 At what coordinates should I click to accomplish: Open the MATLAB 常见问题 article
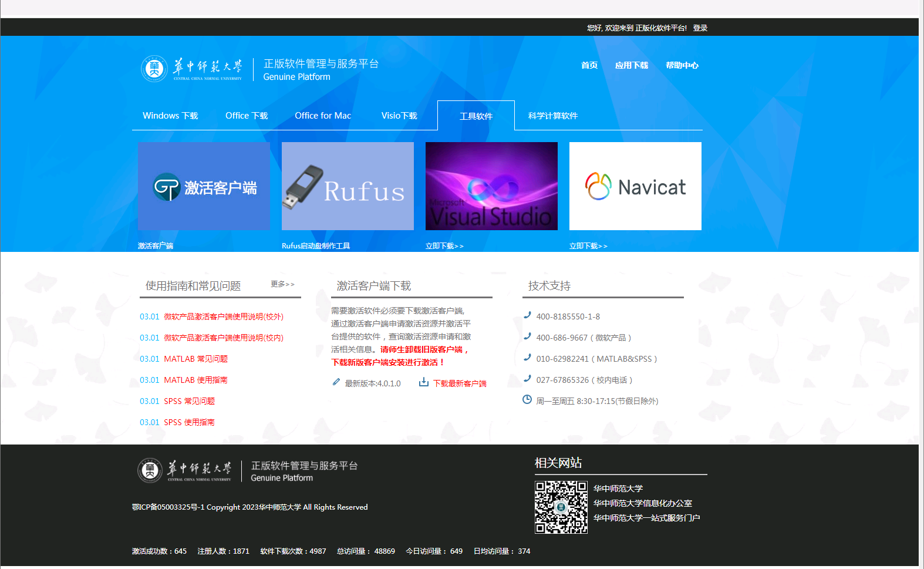(195, 359)
